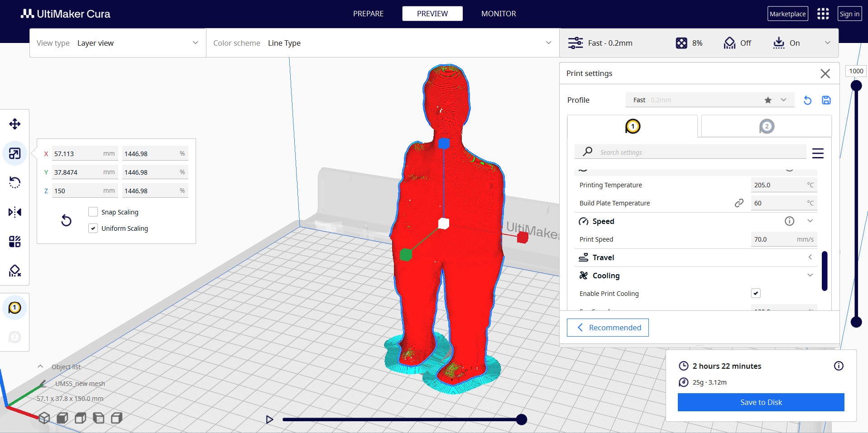Image resolution: width=868 pixels, height=433 pixels.
Task: Play the layer simulation
Action: (x=269, y=419)
